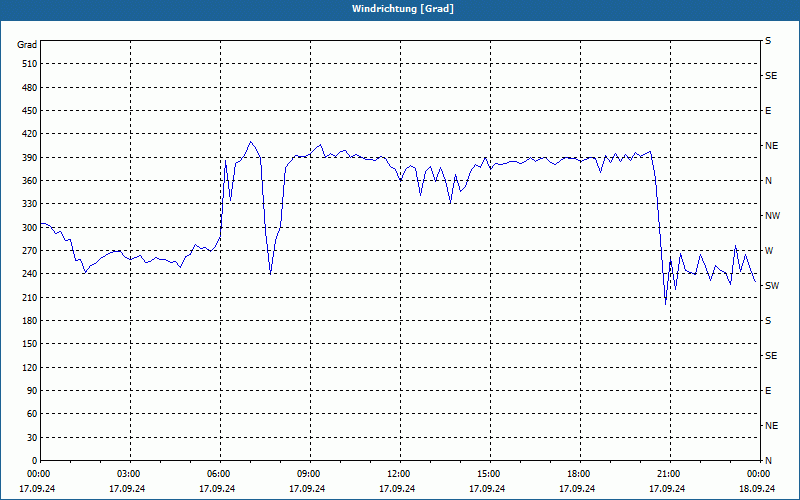Select the 450 y-axis tick label
This screenshot has height=500, width=800.
pyautogui.click(x=30, y=111)
